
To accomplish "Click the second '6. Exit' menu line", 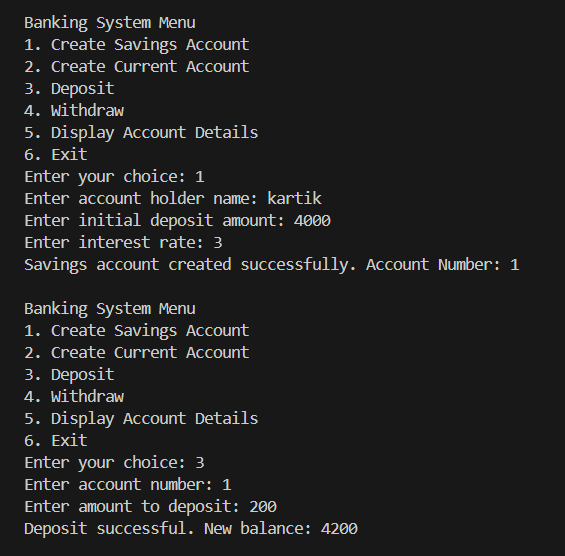I will pyautogui.click(x=56, y=441).
